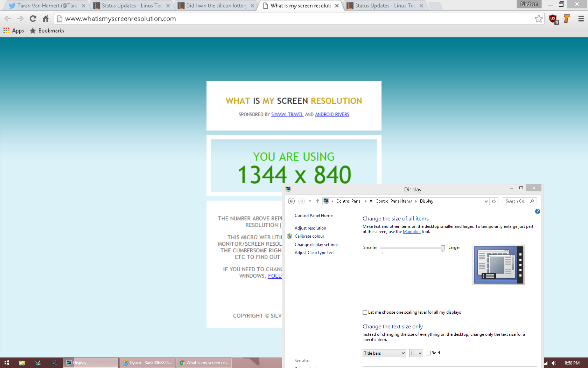Open the font size 11 dropdown

[x=416, y=353]
